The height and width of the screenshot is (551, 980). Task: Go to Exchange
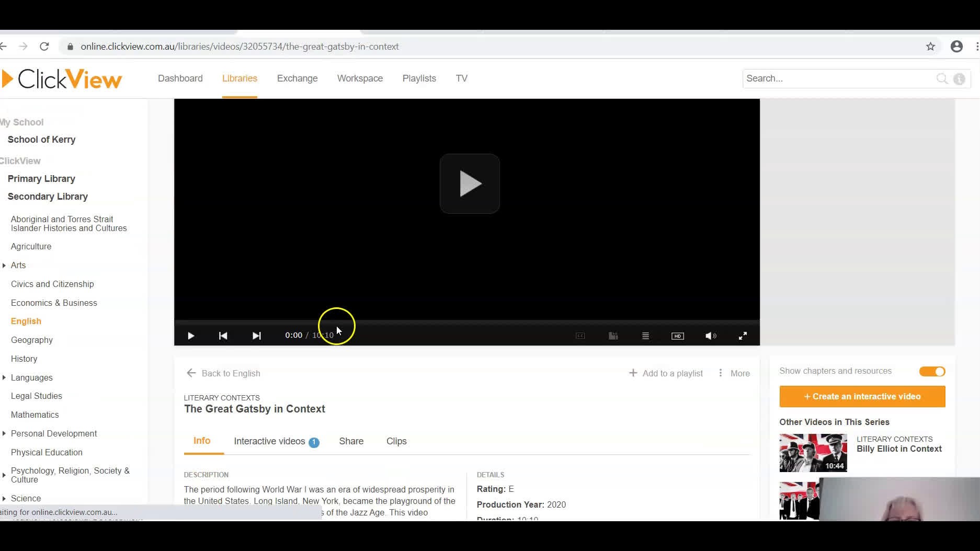point(297,78)
